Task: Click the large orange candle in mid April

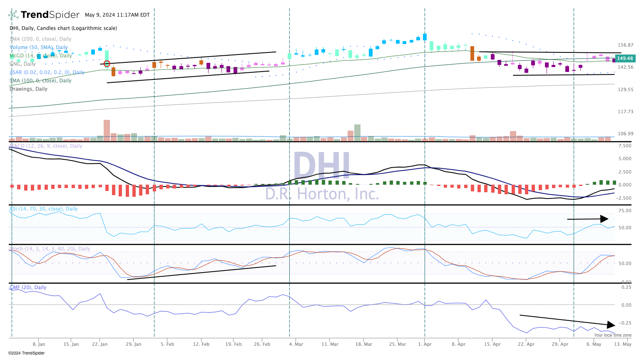Action: [x=472, y=54]
